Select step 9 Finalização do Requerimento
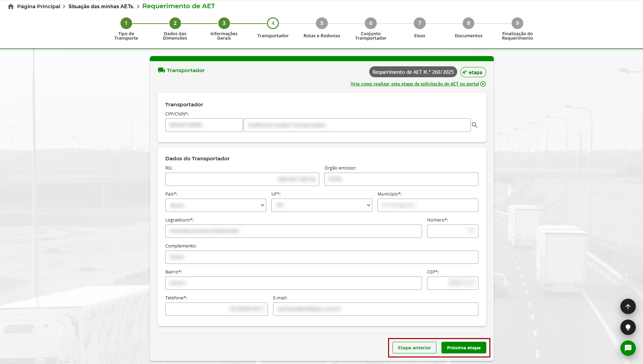Viewport: 643px width, 364px height. coord(517,23)
